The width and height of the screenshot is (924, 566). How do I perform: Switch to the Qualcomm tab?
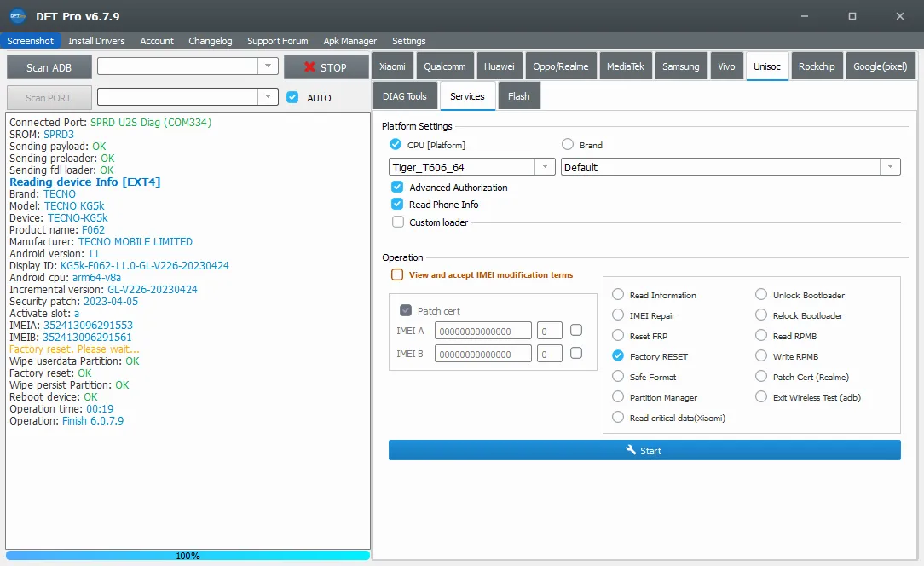click(x=444, y=66)
